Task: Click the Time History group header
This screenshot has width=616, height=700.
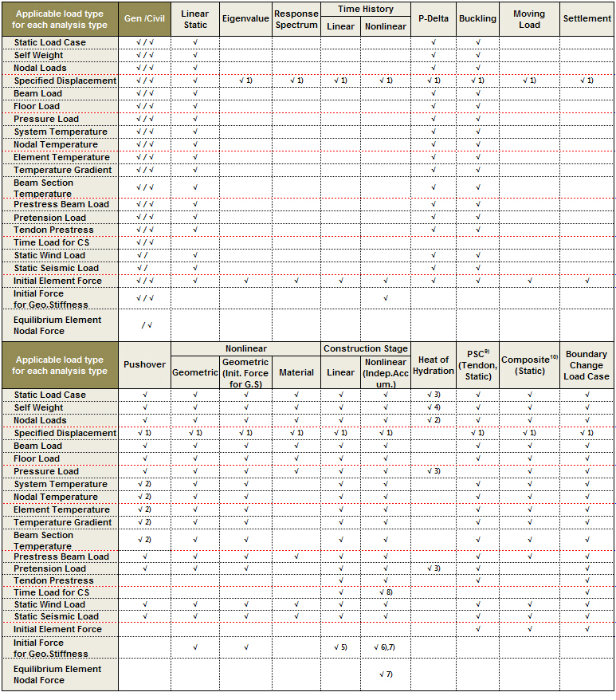Action: [x=365, y=9]
